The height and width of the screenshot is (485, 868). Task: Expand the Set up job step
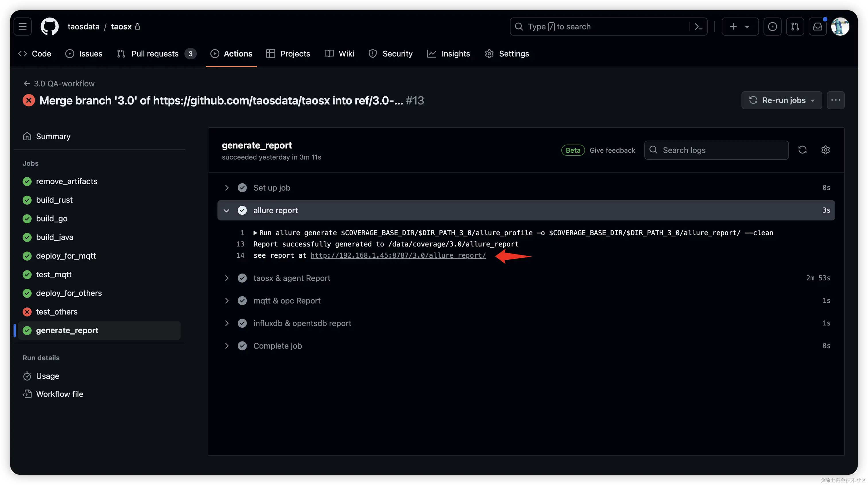[226, 188]
